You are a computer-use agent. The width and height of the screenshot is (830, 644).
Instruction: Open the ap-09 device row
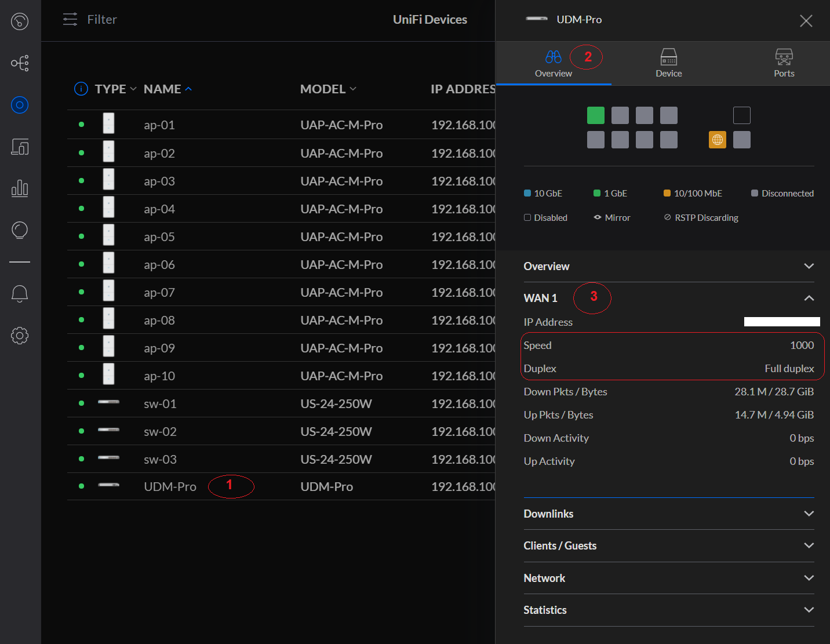click(281, 348)
